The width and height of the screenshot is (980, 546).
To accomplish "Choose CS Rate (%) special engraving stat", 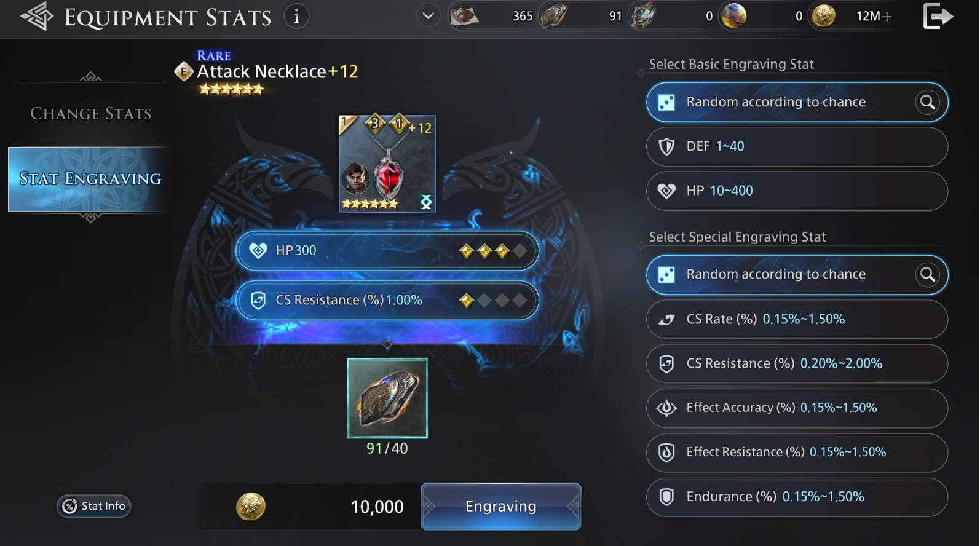I will tap(797, 319).
